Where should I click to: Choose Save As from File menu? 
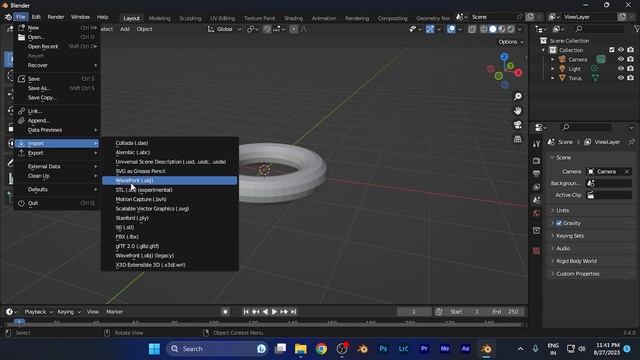pos(57,88)
